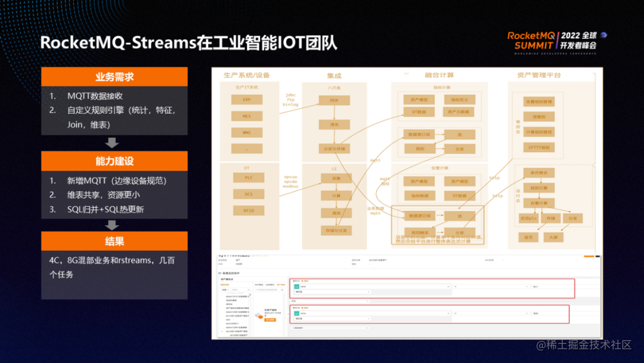Click the PLC box under OT

click(x=249, y=177)
